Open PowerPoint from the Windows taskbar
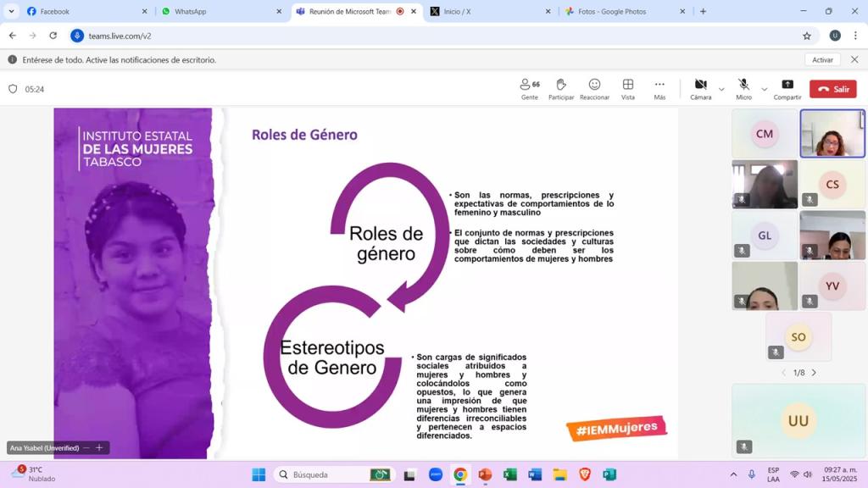Image resolution: width=868 pixels, height=488 pixels. [x=485, y=474]
